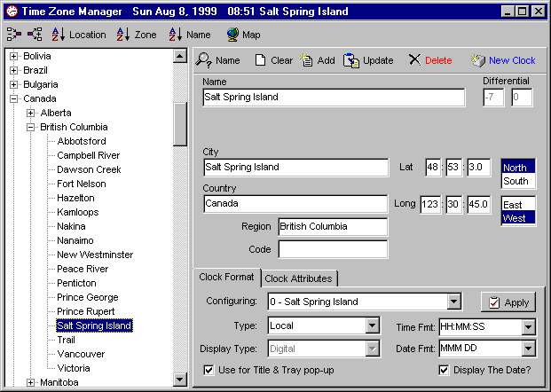Image resolution: width=551 pixels, height=392 pixels.
Task: Click the longitude seconds field showing 45.0
Action: coord(478,204)
